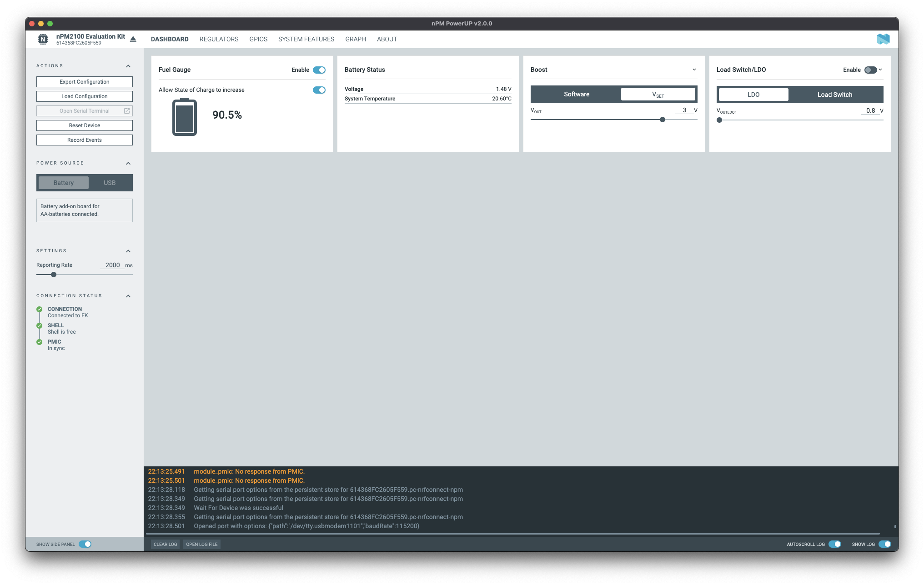Collapse the POWER SOURCE section
Screen dimensions: 924x585
coord(129,163)
